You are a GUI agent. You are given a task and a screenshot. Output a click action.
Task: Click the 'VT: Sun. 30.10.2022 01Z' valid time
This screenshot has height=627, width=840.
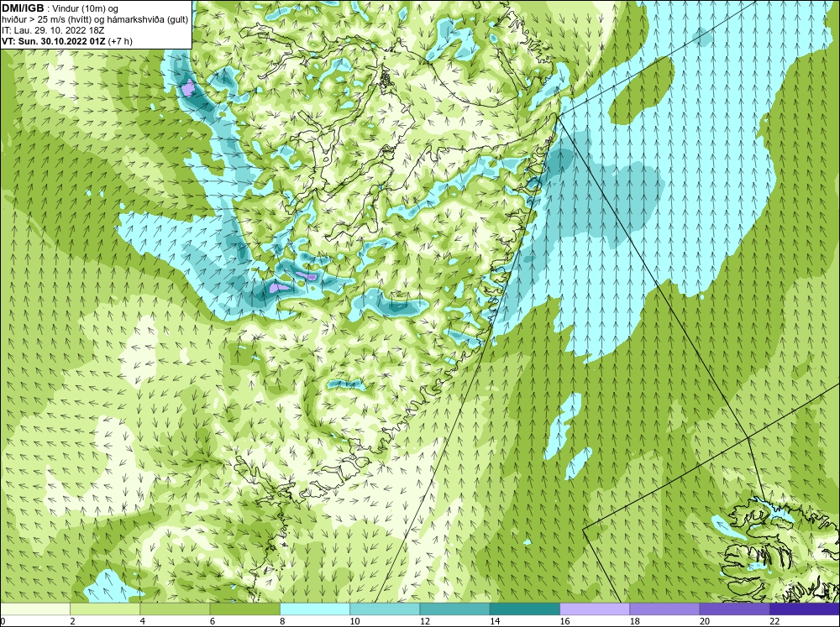tap(54, 40)
